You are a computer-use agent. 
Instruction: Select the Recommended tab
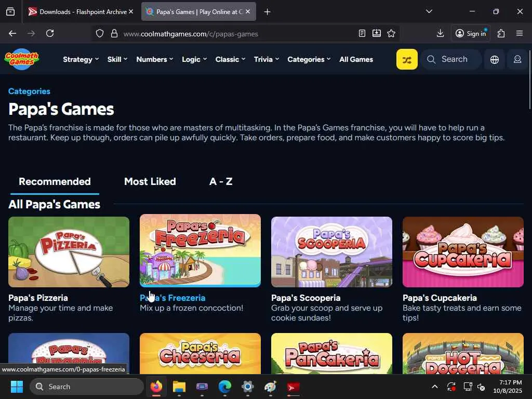pyautogui.click(x=55, y=181)
